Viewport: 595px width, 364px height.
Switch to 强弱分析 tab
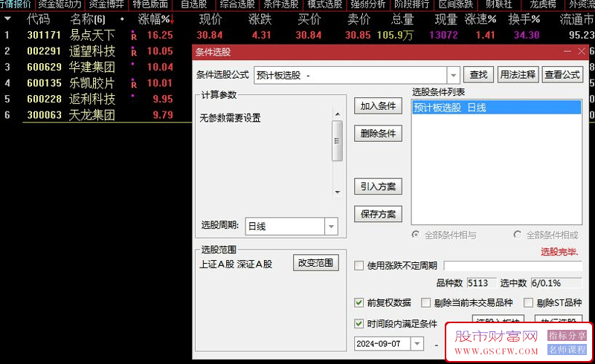click(x=368, y=4)
